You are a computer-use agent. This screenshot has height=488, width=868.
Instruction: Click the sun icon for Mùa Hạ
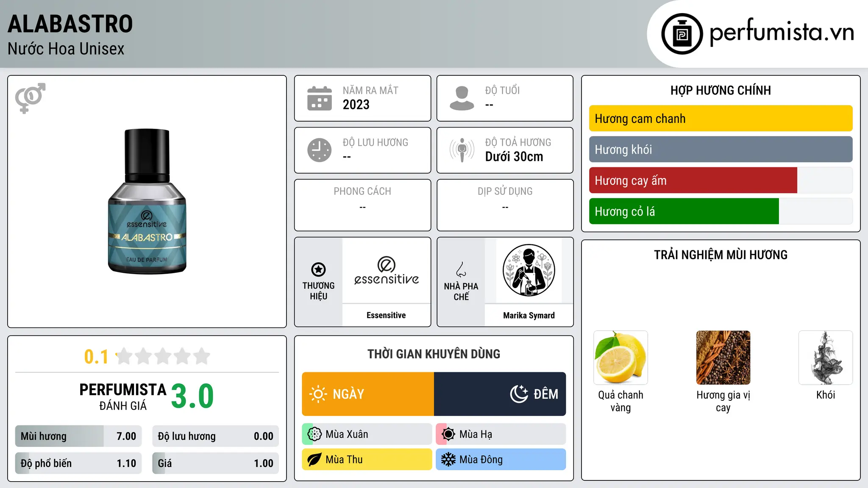(448, 434)
